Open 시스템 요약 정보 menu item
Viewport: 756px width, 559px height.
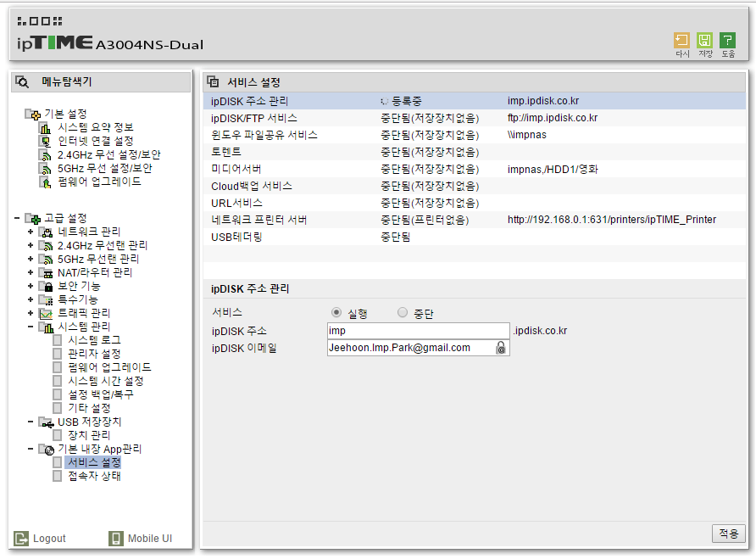(96, 127)
